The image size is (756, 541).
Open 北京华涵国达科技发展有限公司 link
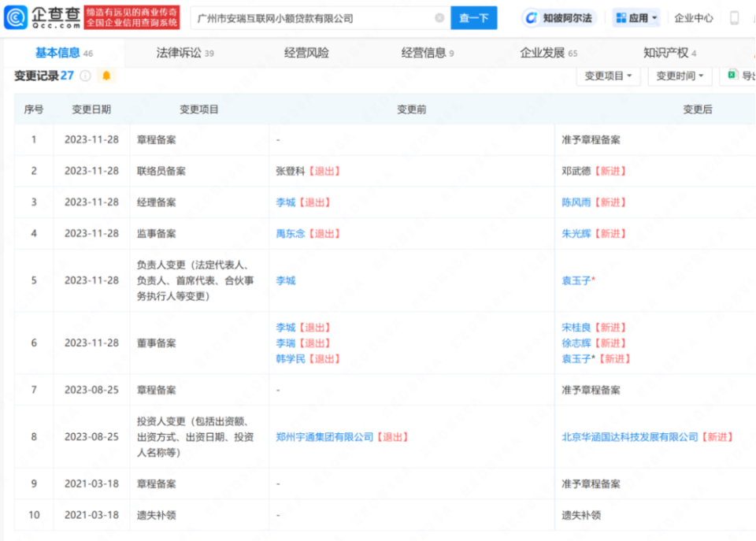pyautogui.click(x=630, y=437)
